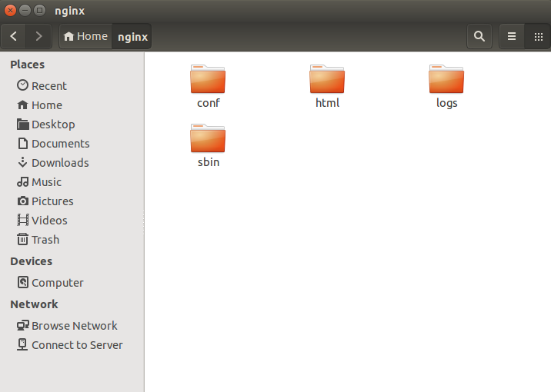Go forward with the right arrow button
Image resolution: width=551 pixels, height=392 pixels.
38,36
